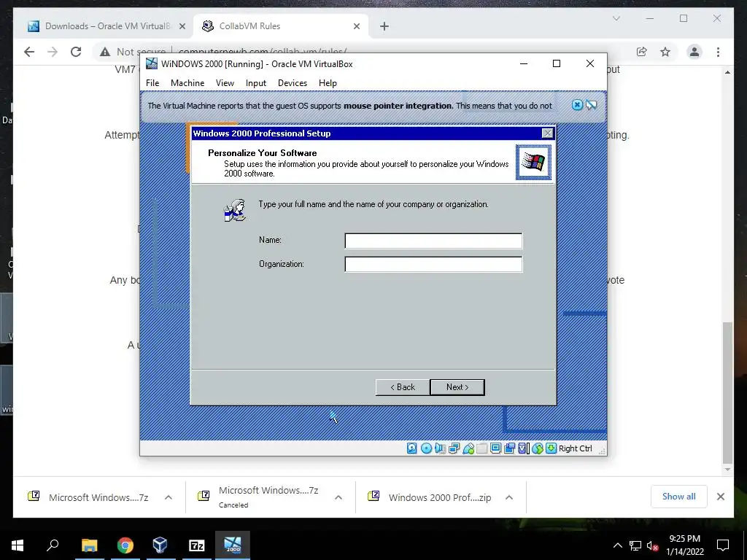Click the shared folders icon in VirtualBox status bar
Image resolution: width=747 pixels, height=560 pixels.
point(482,448)
